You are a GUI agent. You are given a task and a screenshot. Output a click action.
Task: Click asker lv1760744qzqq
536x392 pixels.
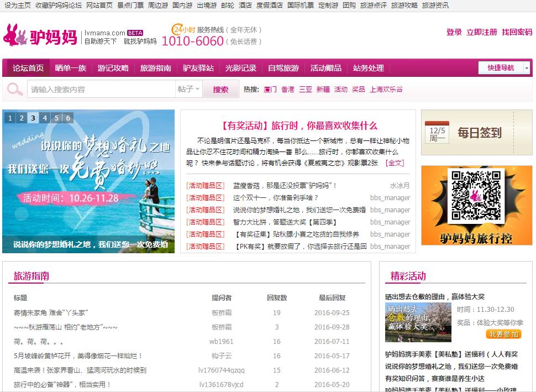pyautogui.click(x=222, y=370)
